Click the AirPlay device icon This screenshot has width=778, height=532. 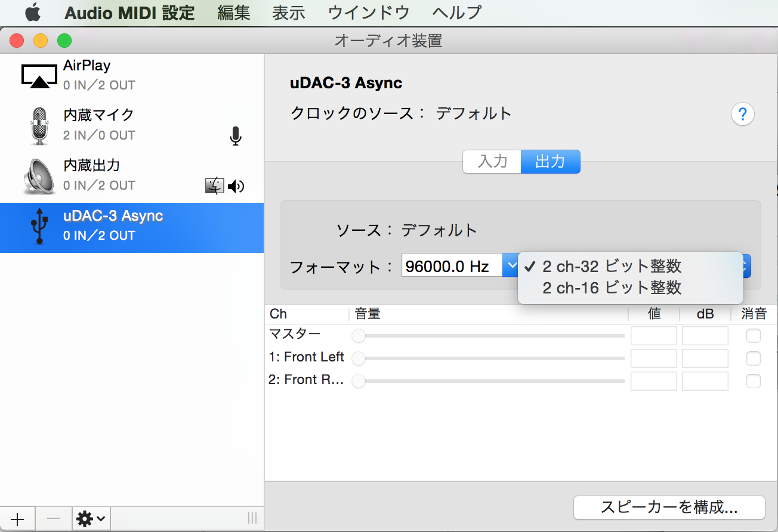[39, 76]
